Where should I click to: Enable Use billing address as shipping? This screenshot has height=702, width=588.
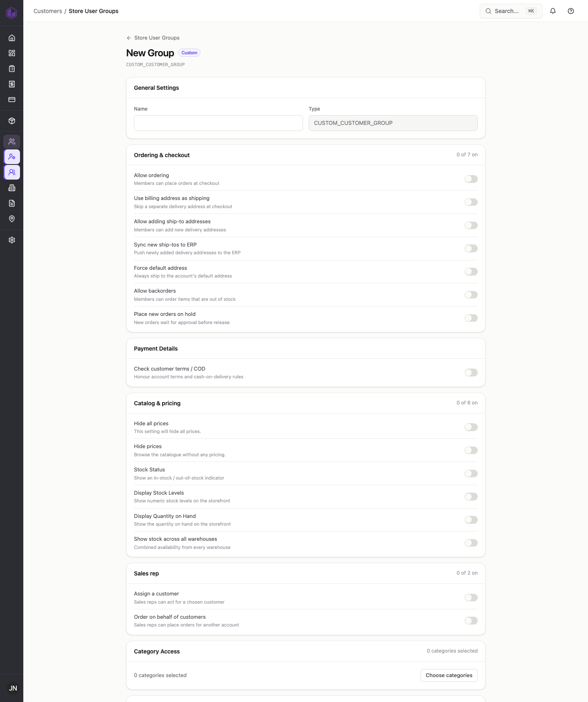point(471,202)
